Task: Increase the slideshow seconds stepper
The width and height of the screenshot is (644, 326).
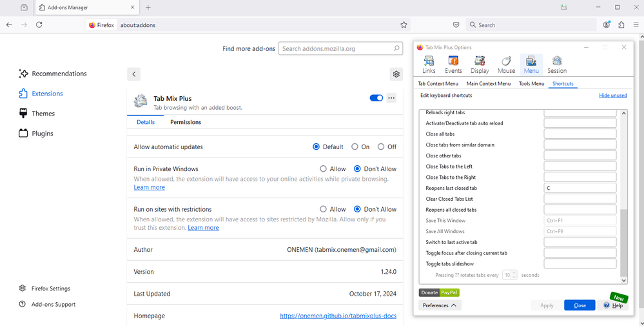Action: pos(514,273)
